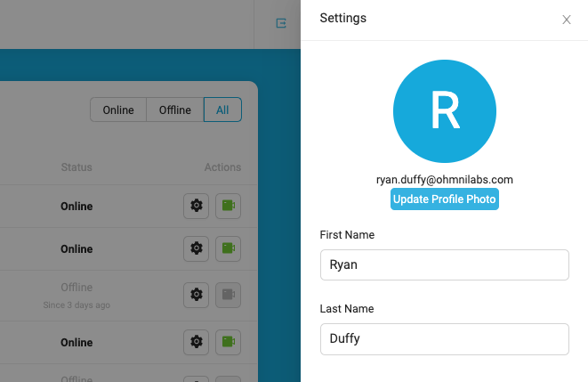Click Update Profile Photo button
The image size is (588, 382).
coord(445,199)
